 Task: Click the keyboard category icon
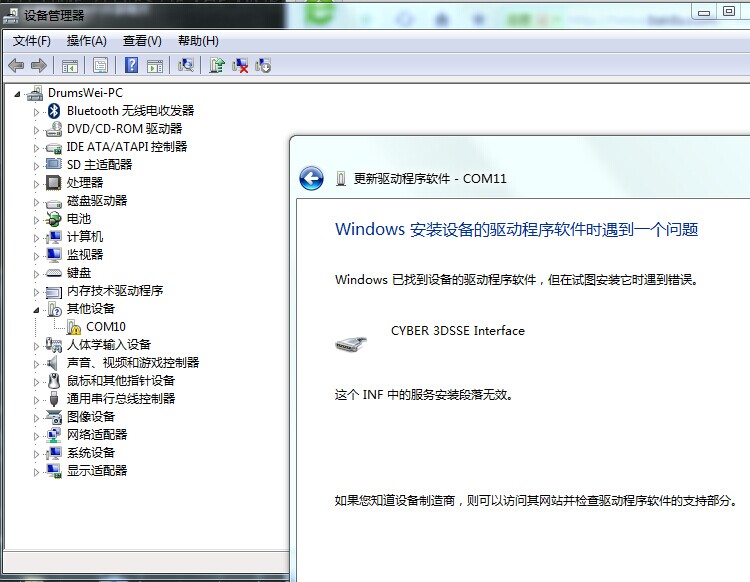point(53,273)
